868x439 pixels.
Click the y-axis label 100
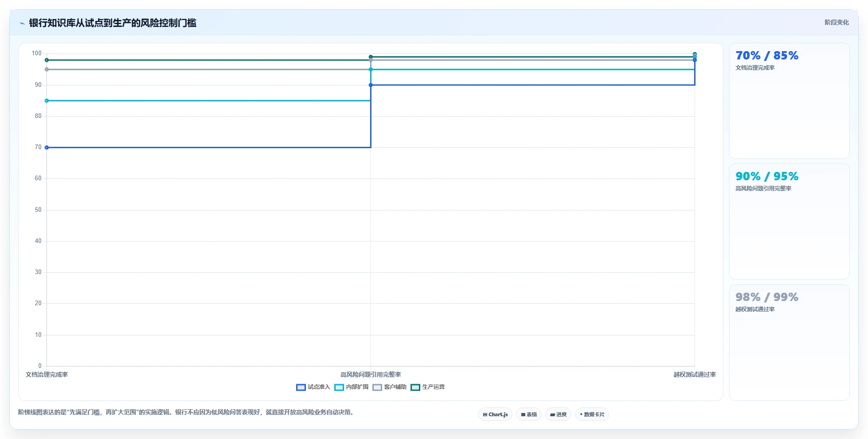37,53
